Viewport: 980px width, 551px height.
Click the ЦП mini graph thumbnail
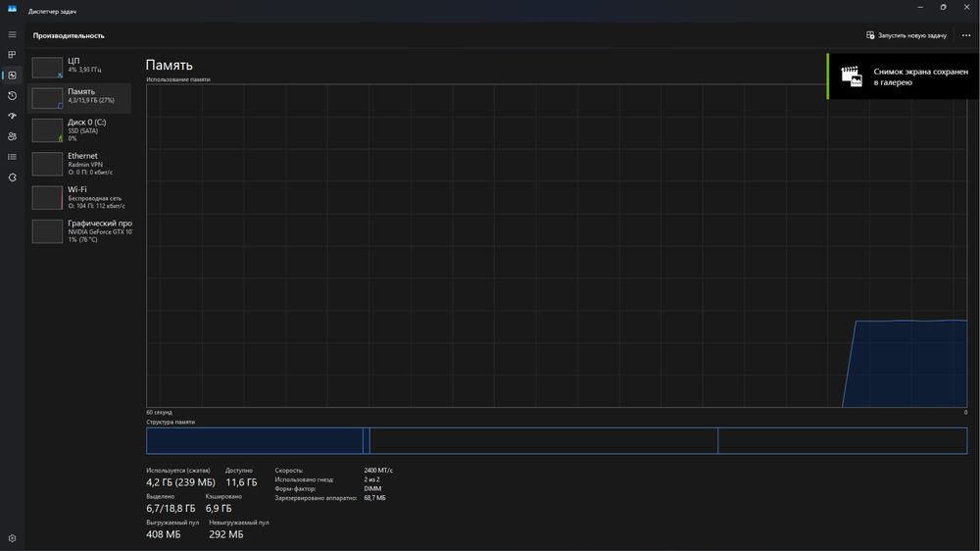pyautogui.click(x=47, y=68)
